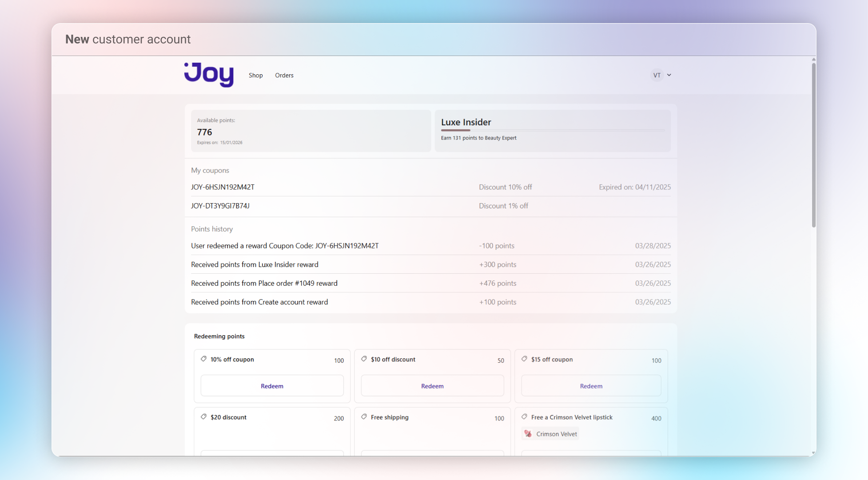Redeem the 10% off coupon
Screen dimensions: 868x480
pos(272,386)
